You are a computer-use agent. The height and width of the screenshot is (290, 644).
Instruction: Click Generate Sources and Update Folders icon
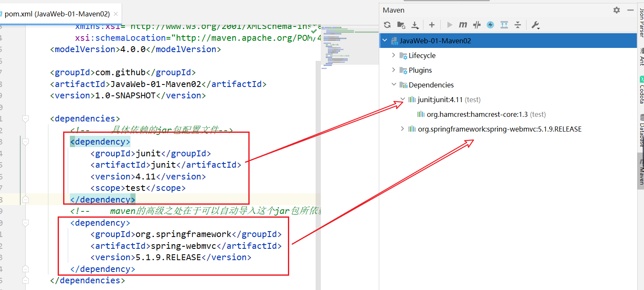(401, 25)
